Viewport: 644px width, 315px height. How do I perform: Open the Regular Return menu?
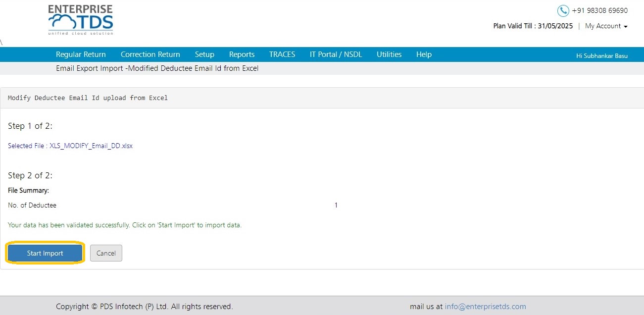[81, 54]
